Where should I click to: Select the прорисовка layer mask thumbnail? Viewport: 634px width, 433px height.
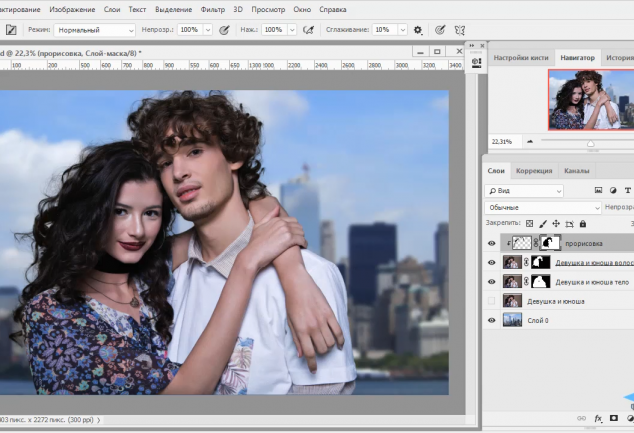(x=550, y=243)
